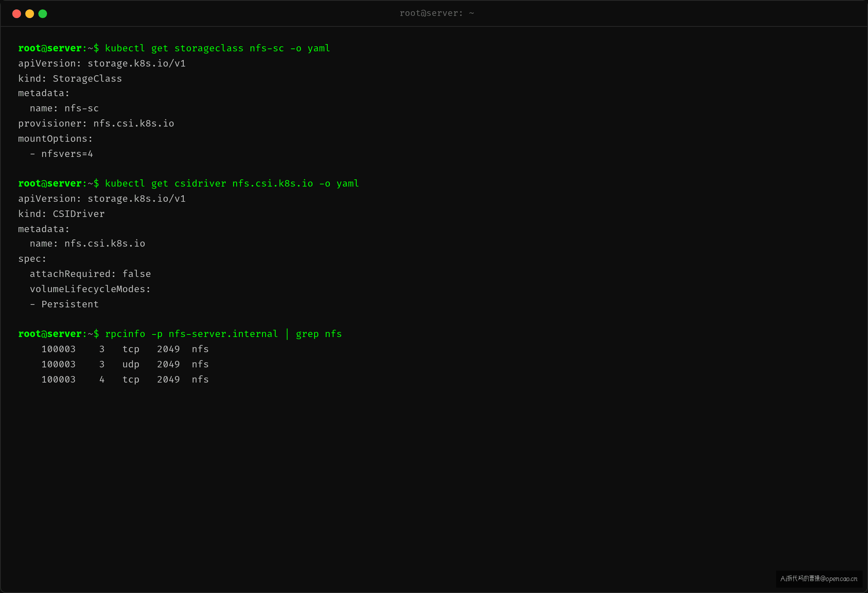868x593 pixels.
Task: Click the green maximize window button
Action: click(43, 14)
